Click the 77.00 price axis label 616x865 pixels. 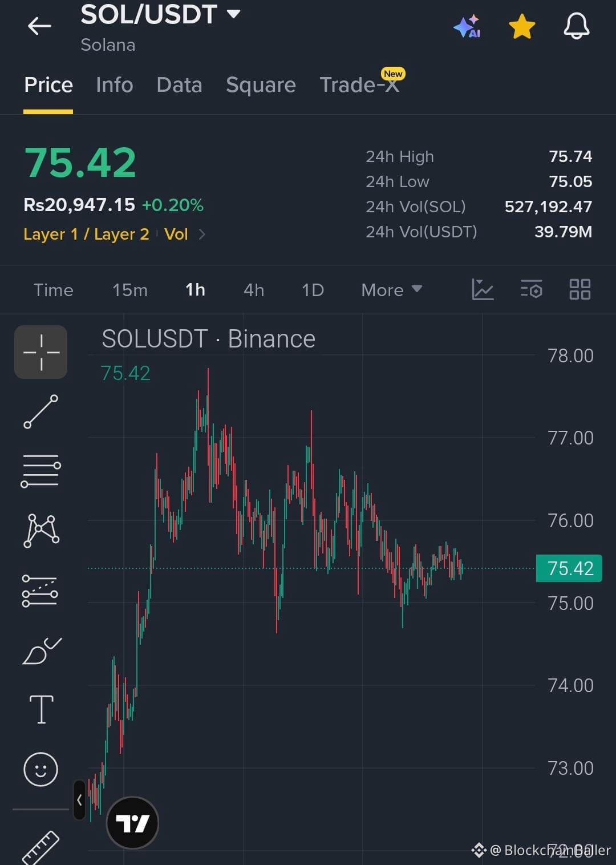[570, 438]
